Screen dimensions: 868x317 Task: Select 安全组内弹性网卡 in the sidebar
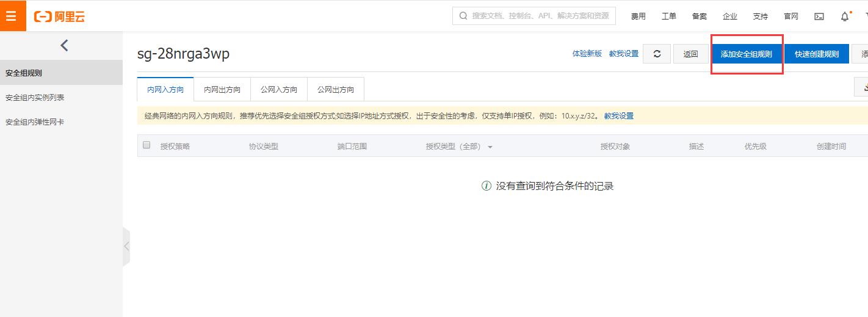point(61,122)
